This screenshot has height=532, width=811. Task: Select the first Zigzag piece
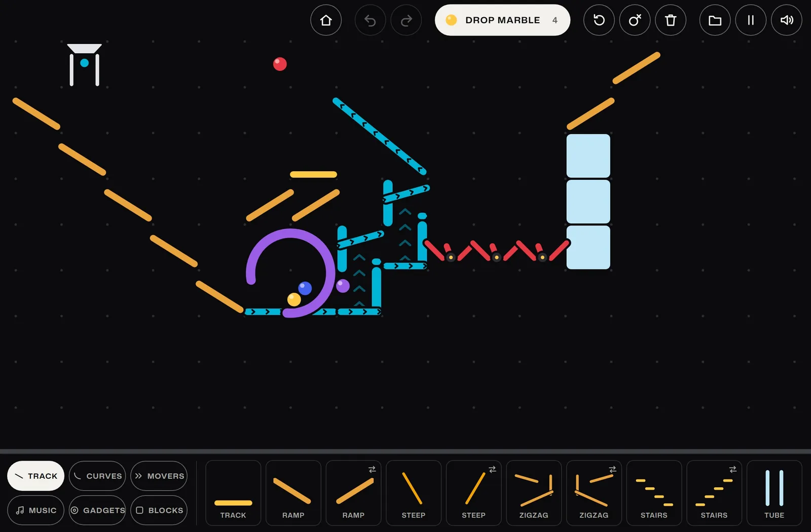pyautogui.click(x=534, y=493)
